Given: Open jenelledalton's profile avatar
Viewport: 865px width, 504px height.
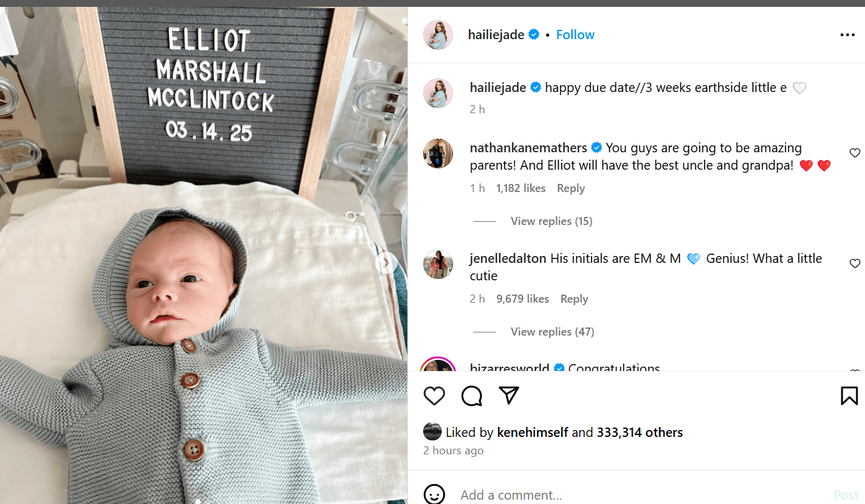Looking at the screenshot, I should pos(438,264).
